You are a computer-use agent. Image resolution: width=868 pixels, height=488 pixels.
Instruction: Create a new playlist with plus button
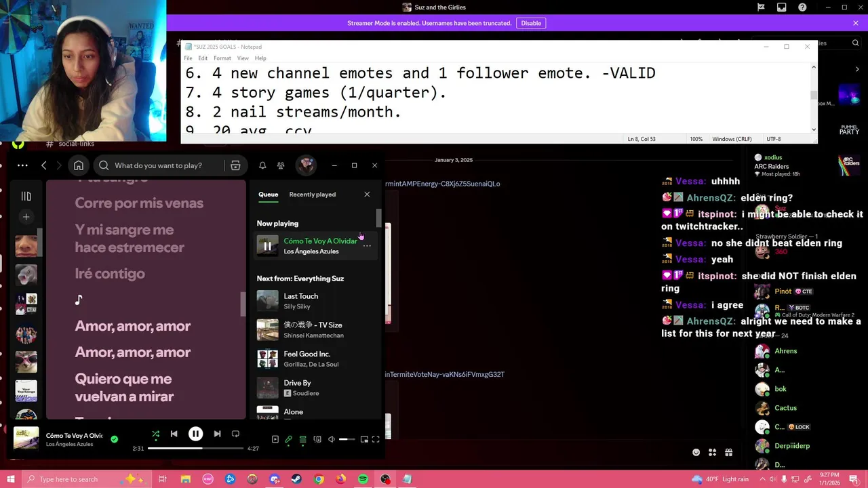26,217
